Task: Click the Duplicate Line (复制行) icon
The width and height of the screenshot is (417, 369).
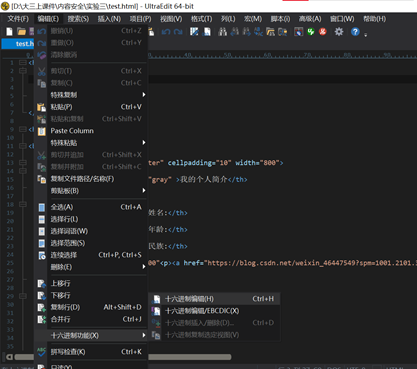Action: click(x=42, y=307)
